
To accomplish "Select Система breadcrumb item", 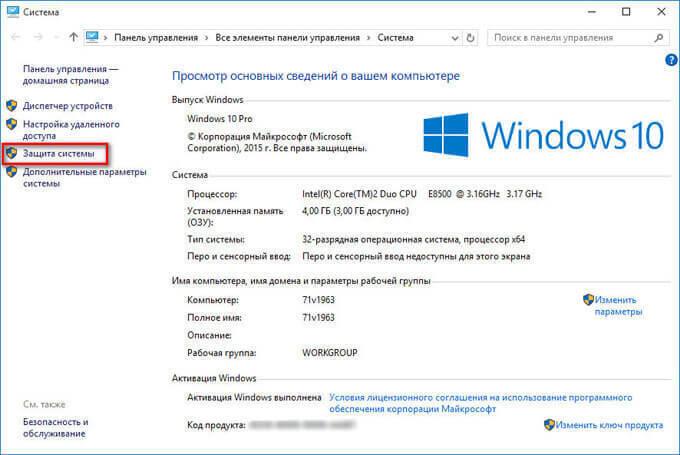I will [395, 38].
